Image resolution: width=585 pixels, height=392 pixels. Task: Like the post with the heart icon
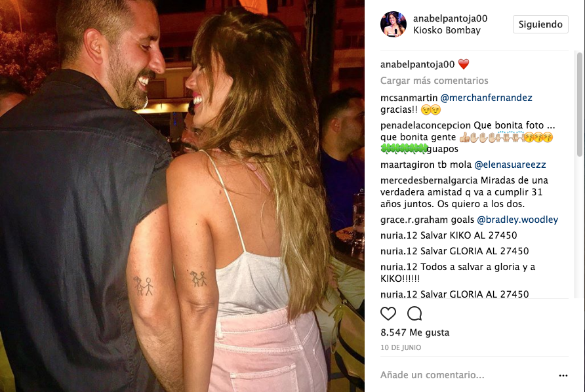[x=388, y=314]
